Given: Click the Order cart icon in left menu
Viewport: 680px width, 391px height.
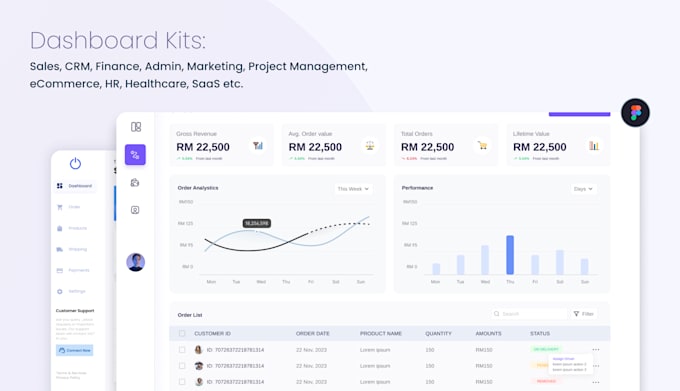Looking at the screenshot, I should (60, 207).
